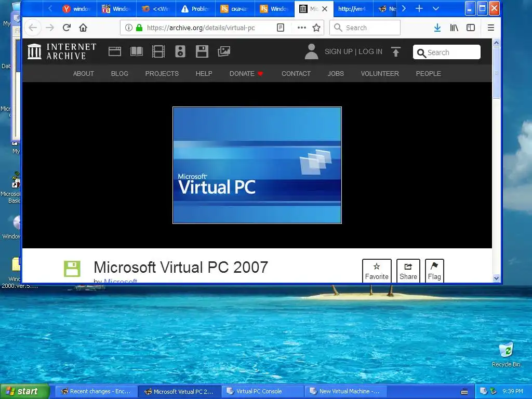Click the upload arrow icon
Image resolution: width=532 pixels, height=399 pixels.
(395, 52)
